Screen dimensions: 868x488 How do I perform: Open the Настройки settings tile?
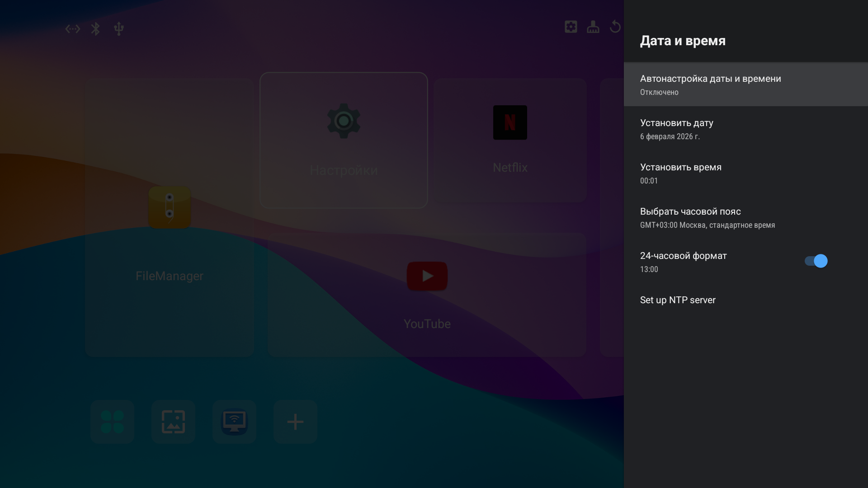tap(344, 140)
